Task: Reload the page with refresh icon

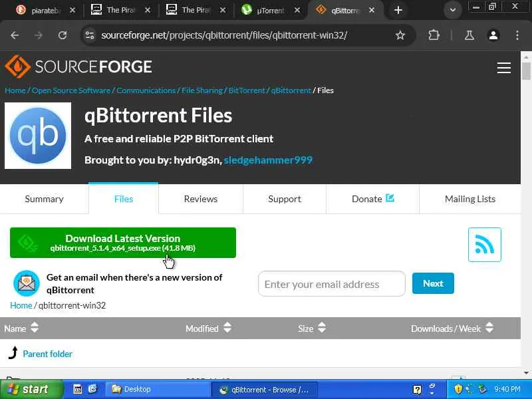Action: coord(63,35)
